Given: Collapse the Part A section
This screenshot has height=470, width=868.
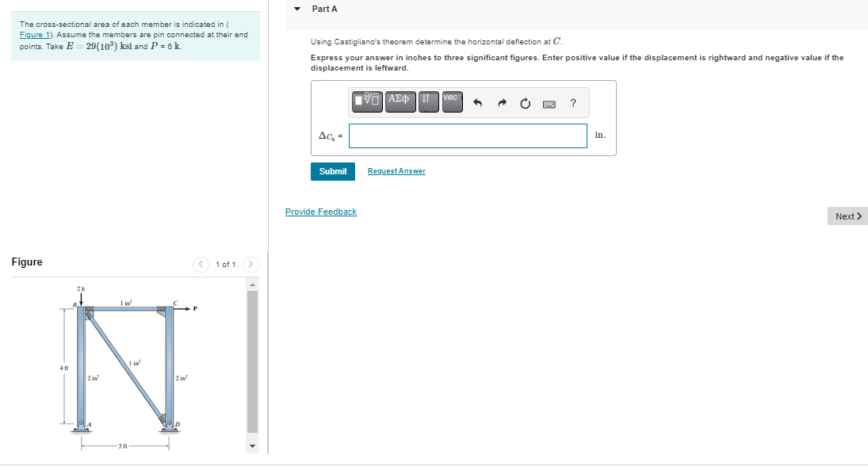Looking at the screenshot, I should (297, 9).
